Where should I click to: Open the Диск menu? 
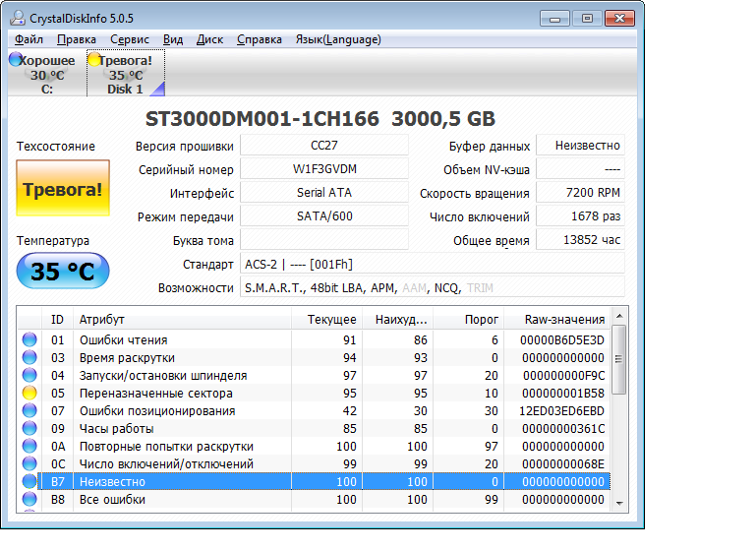[x=209, y=39]
